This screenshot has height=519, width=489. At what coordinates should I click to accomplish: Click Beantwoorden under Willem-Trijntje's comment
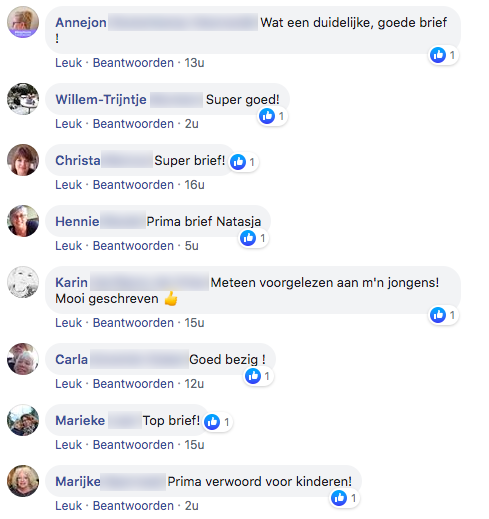pos(133,124)
